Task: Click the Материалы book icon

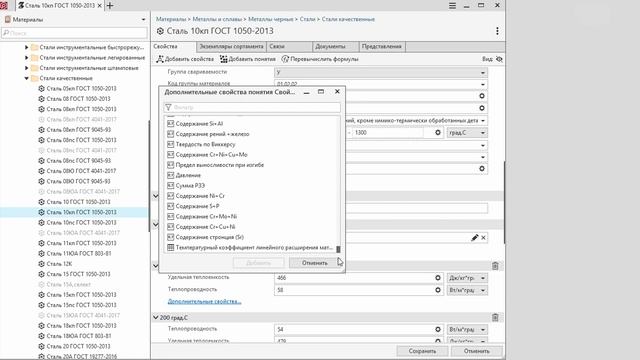Action: coord(7,19)
